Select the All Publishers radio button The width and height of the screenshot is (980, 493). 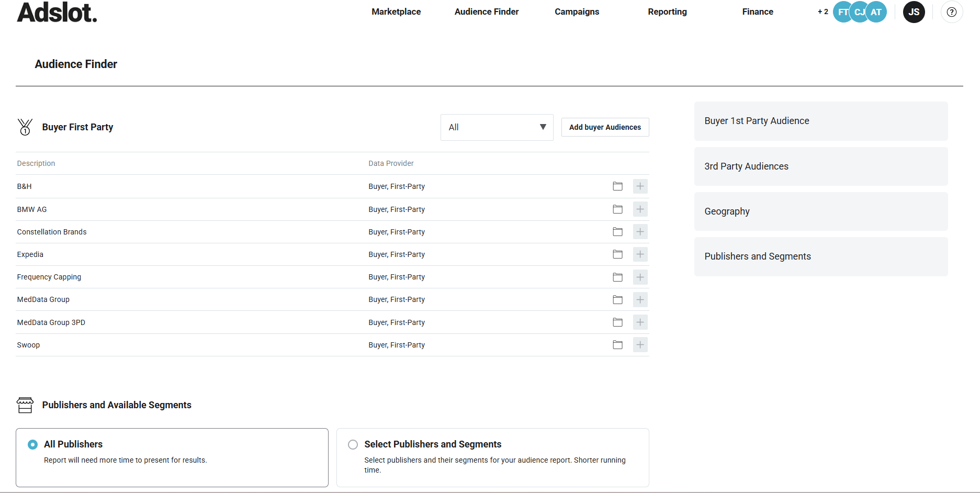tap(33, 444)
